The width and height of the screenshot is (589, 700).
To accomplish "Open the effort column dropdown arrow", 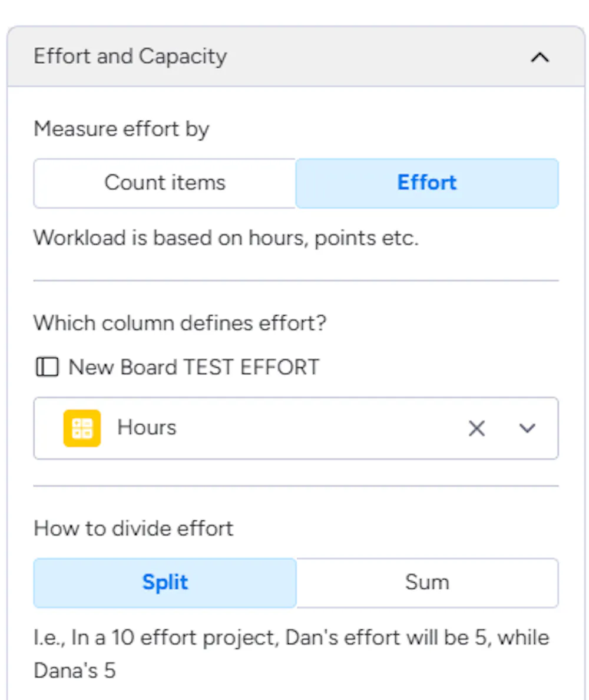I will pyautogui.click(x=527, y=428).
